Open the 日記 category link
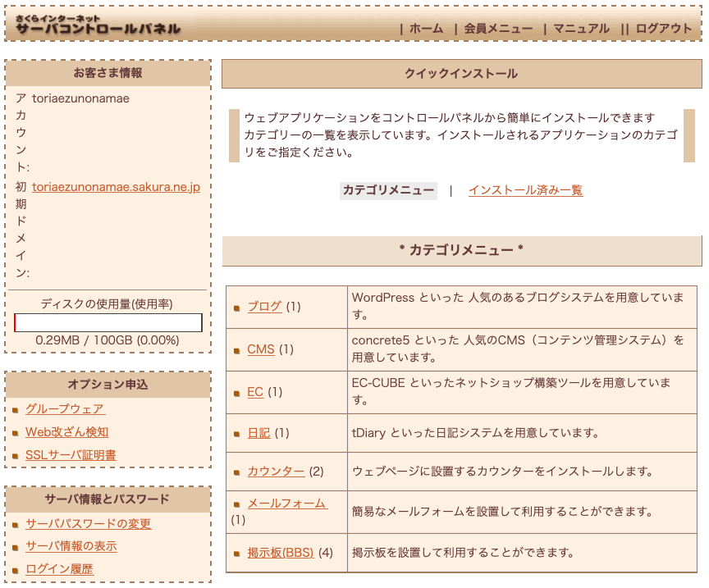 click(x=258, y=433)
